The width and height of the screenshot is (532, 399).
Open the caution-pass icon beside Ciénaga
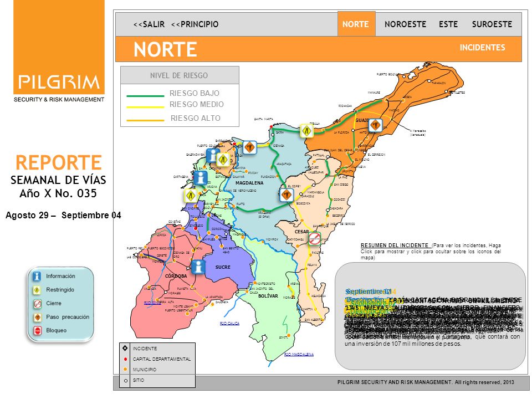click(x=250, y=147)
